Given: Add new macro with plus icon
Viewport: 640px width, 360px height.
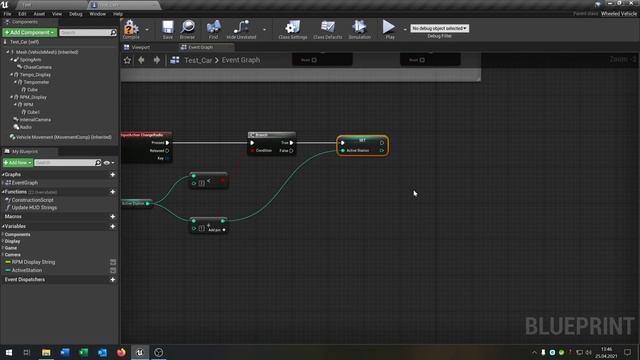Looking at the screenshot, I should (x=113, y=216).
